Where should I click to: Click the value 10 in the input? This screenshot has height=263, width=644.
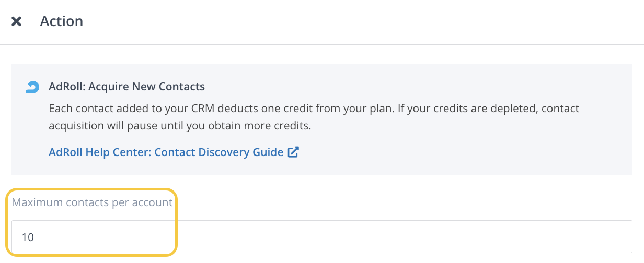[x=28, y=237]
